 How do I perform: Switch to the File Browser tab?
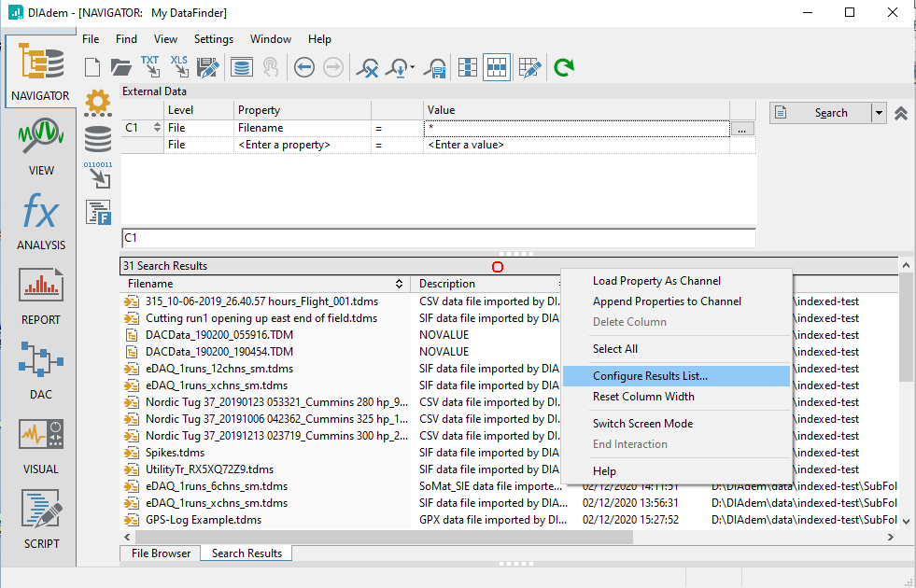(161, 553)
